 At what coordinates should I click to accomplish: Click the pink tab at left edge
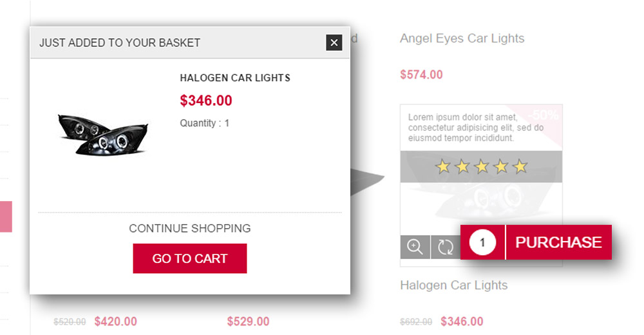coord(6,216)
